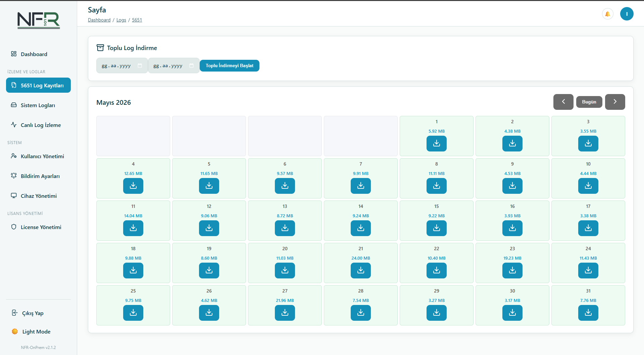644x355 pixels.
Task: Jump to today with Bugün button
Action: point(589,102)
